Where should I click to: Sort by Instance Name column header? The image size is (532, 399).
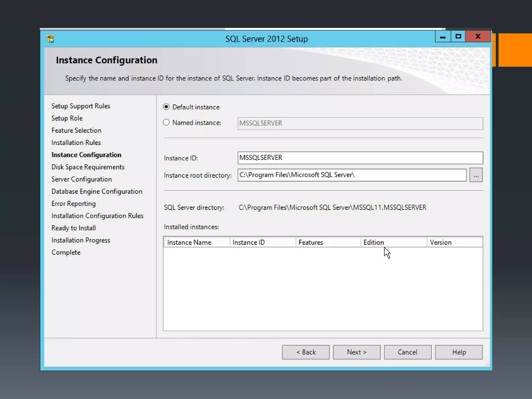197,242
